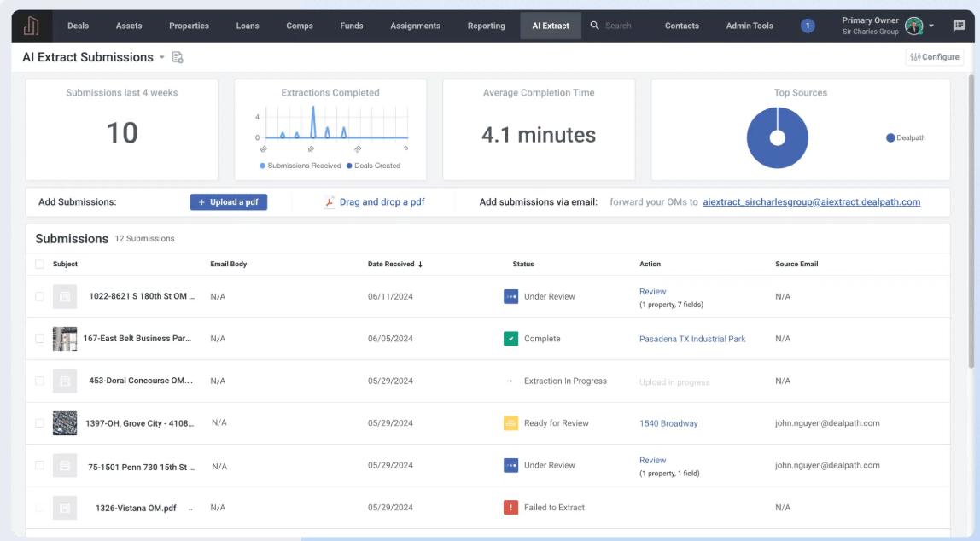Check the box for 167-East Belt Business row
The width and height of the screenshot is (980, 541).
tap(39, 339)
